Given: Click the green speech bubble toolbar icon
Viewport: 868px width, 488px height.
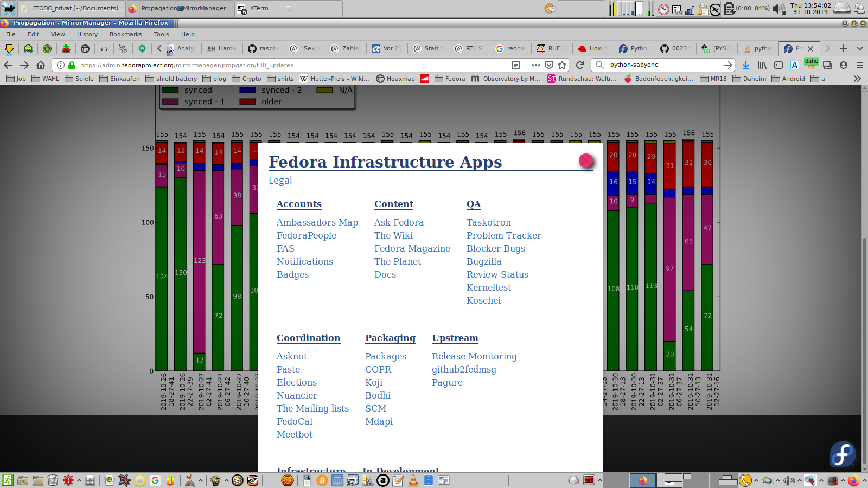Looking at the screenshot, I should pyautogui.click(x=142, y=49).
